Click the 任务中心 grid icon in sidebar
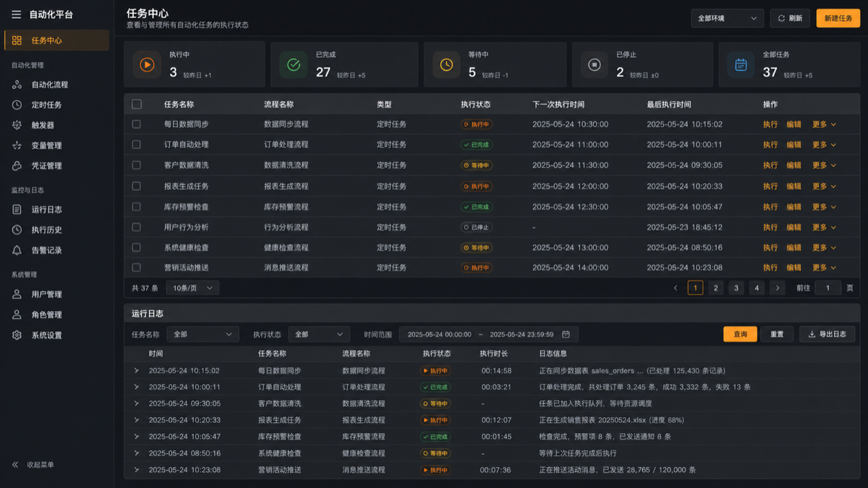 point(17,40)
